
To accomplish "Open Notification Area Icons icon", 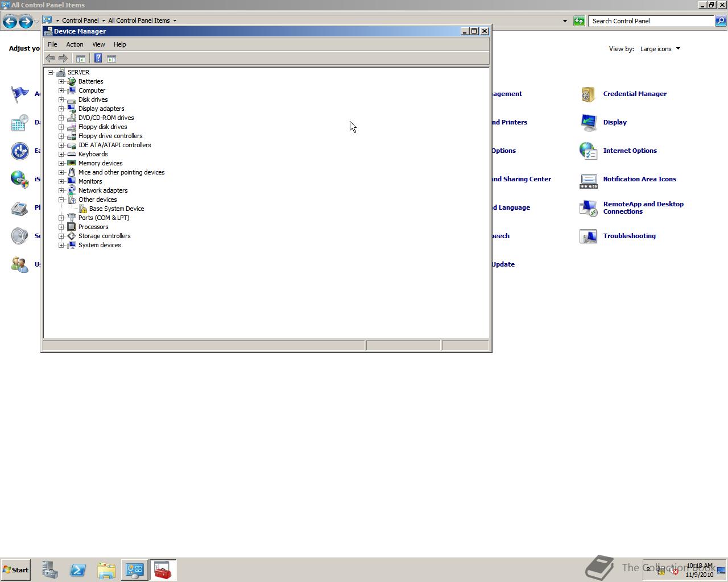I will pyautogui.click(x=588, y=180).
